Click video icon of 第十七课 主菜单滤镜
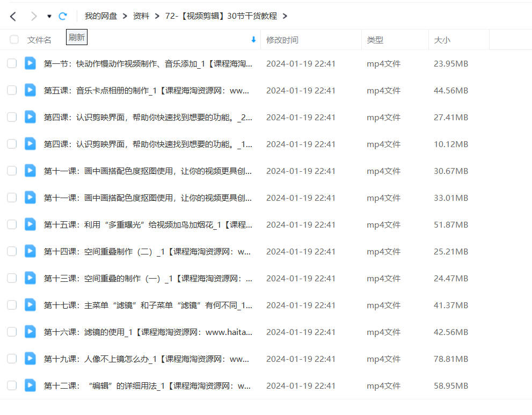The height and width of the screenshot is (415, 532). [30, 305]
